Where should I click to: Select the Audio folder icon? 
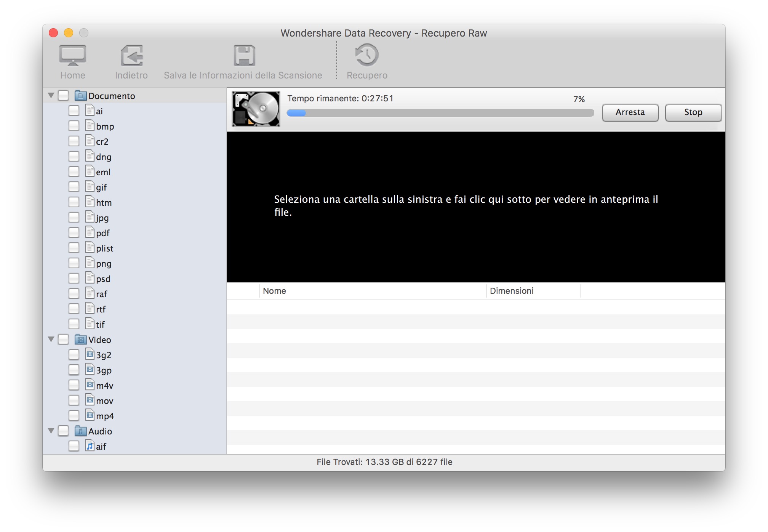[x=80, y=431]
